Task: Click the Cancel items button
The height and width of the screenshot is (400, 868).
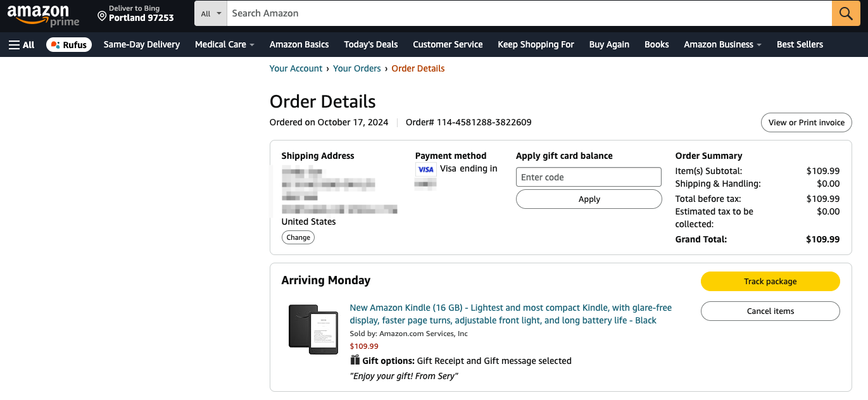Action: pyautogui.click(x=770, y=311)
